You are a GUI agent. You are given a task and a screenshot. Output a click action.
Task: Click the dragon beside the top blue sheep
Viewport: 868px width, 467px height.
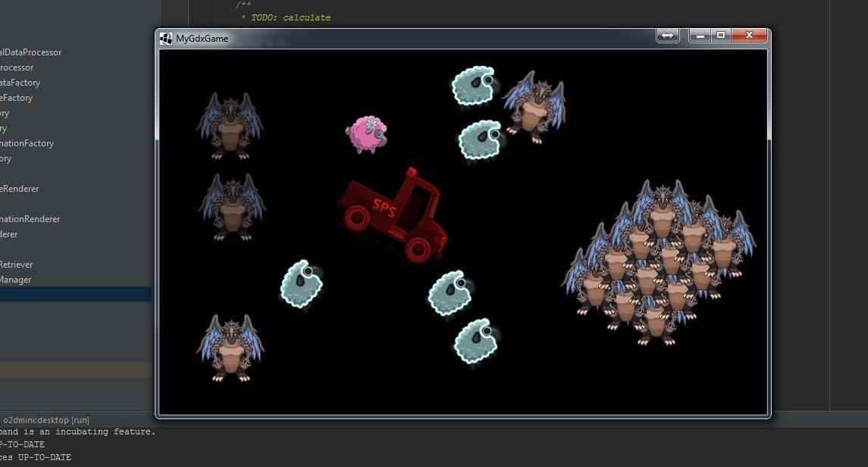(x=534, y=107)
